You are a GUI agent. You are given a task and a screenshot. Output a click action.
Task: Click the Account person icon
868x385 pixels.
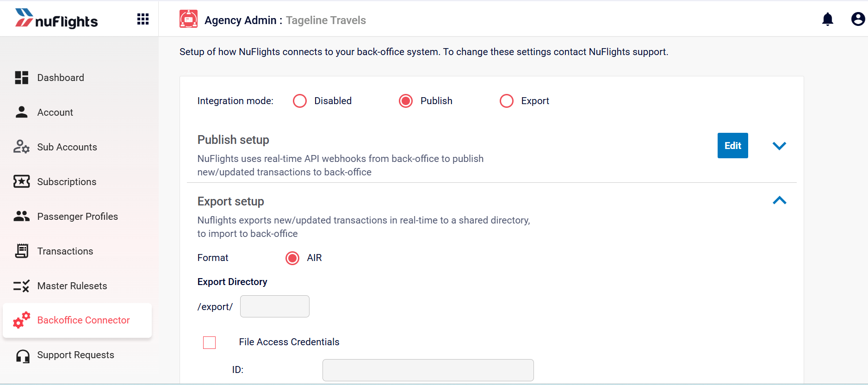pos(22,112)
